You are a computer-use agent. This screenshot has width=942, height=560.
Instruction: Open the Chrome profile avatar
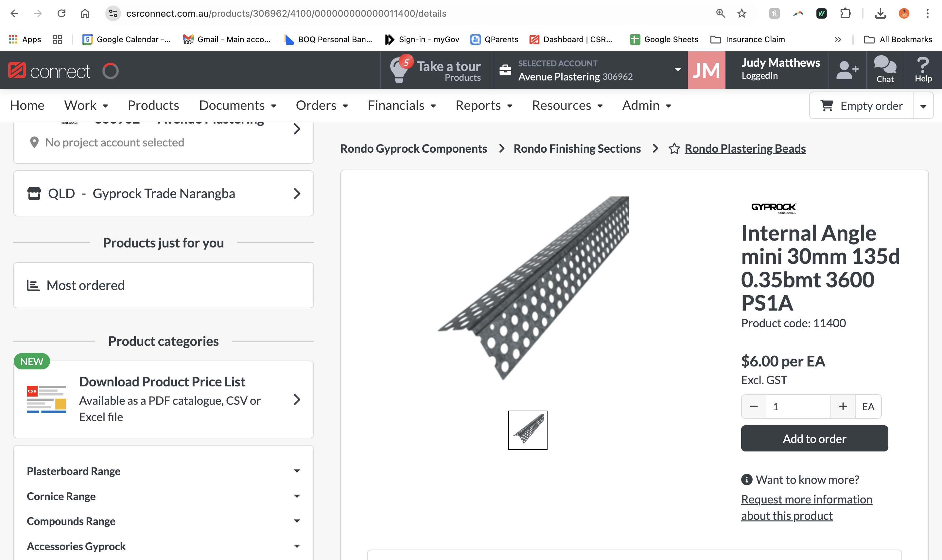coord(904,14)
